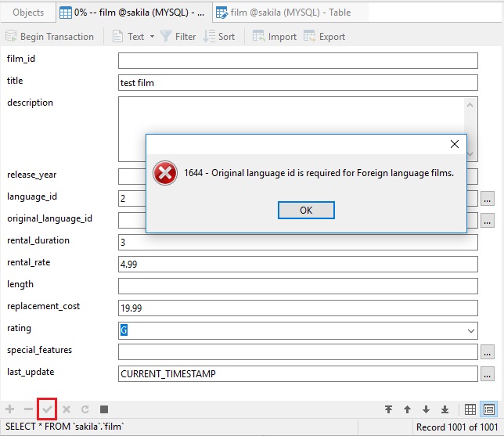Click the special_features label
The height and width of the screenshot is (436, 504).
(x=40, y=350)
